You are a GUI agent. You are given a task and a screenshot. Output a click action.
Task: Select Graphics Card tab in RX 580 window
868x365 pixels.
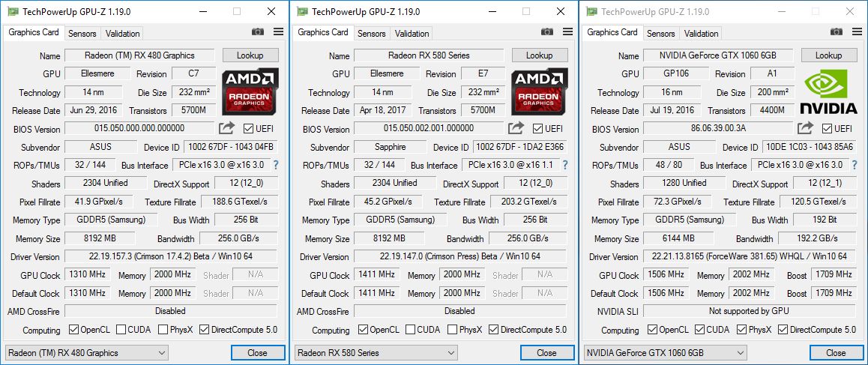(x=323, y=32)
